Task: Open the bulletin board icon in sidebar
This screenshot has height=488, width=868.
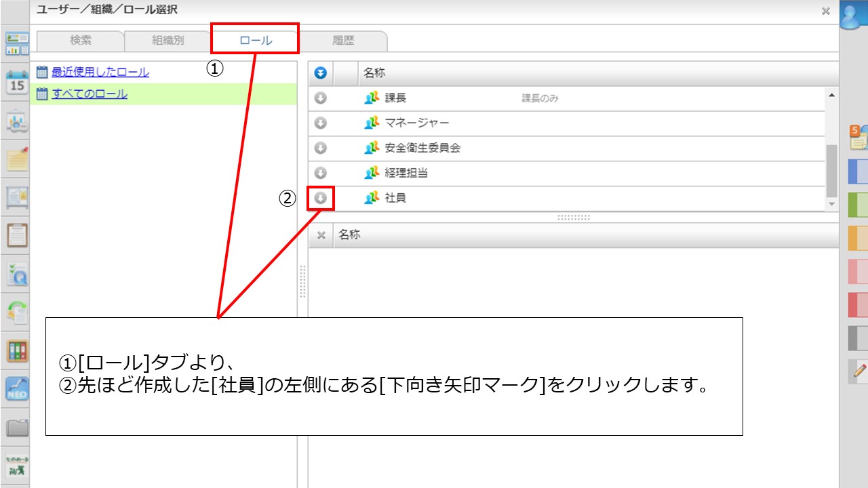Action: point(17,197)
